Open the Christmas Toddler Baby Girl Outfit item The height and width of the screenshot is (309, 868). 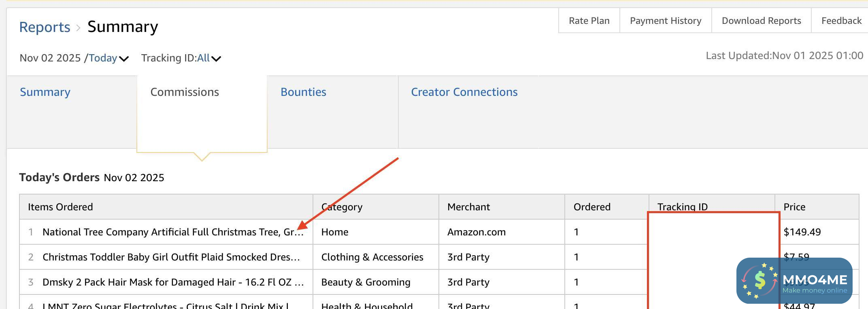[171, 257]
